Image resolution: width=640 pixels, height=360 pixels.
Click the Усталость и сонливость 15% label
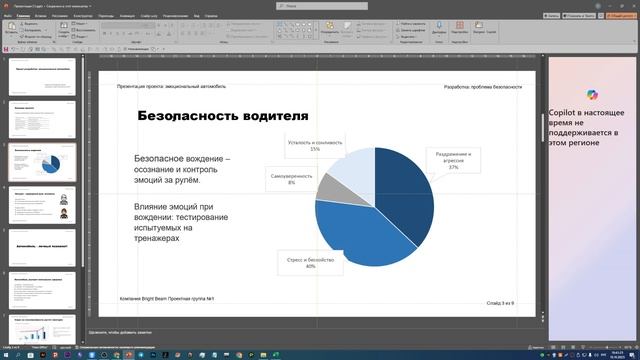315,146
